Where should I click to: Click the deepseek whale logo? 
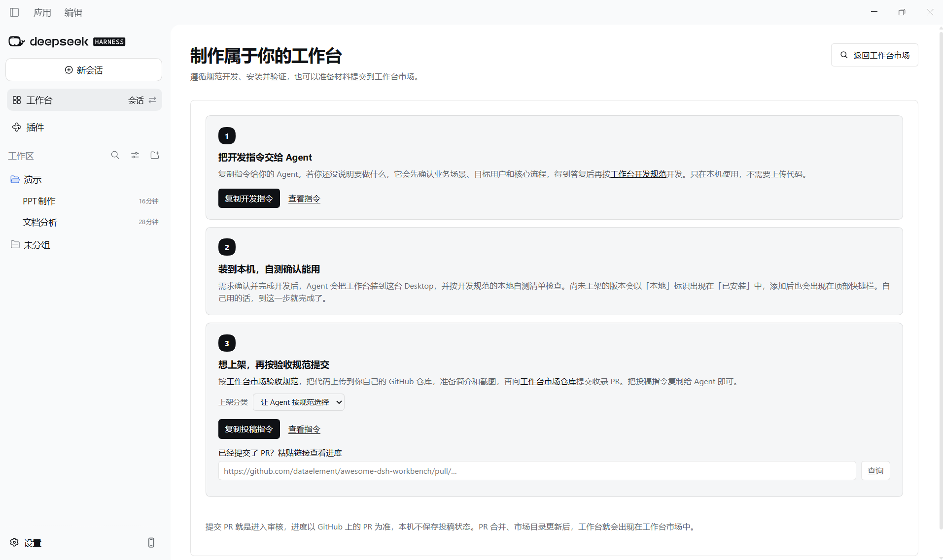click(x=16, y=41)
